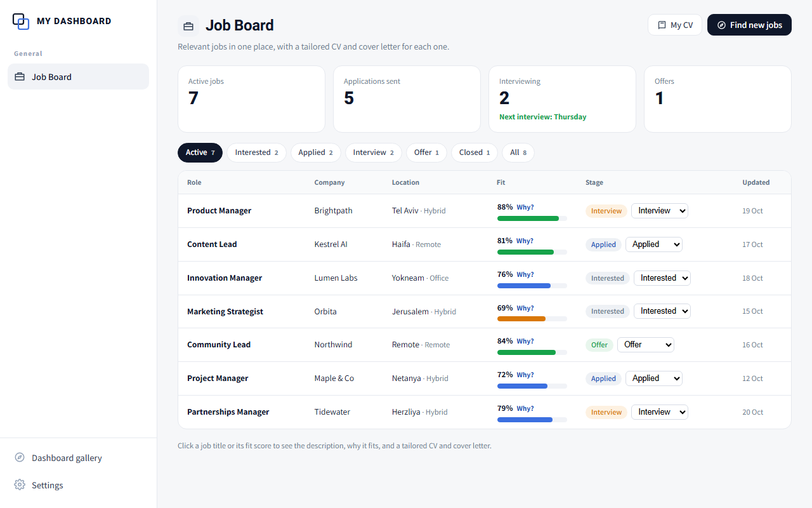Click the Interviewing stat card
Image resolution: width=812 pixels, height=508 pixels.
(x=562, y=99)
